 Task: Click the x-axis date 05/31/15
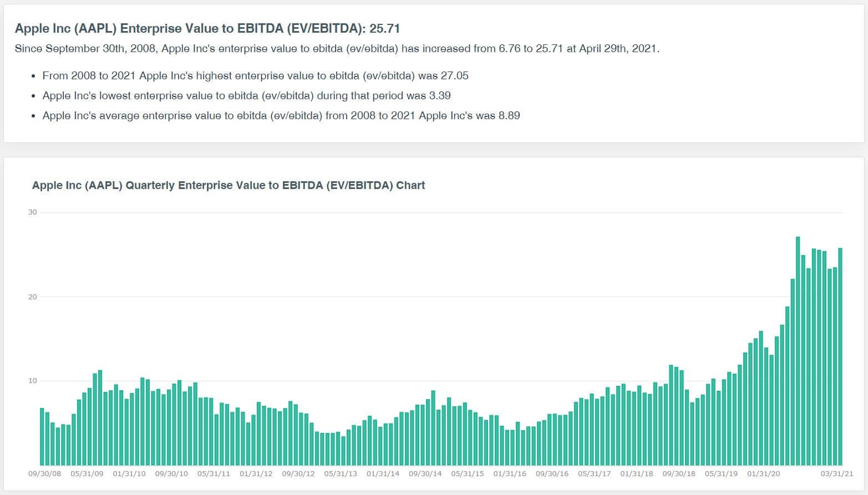click(468, 474)
